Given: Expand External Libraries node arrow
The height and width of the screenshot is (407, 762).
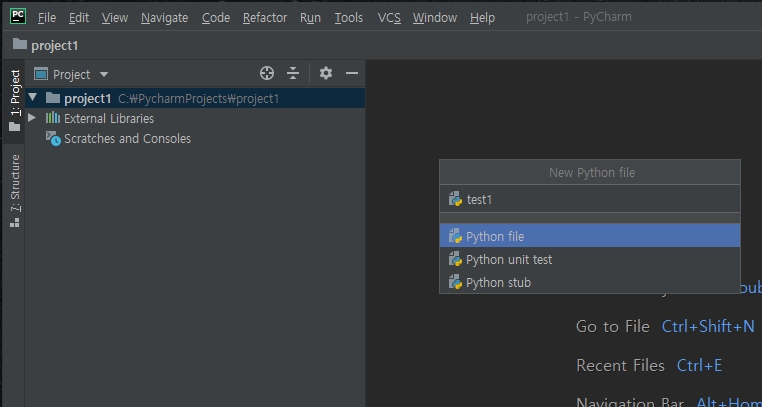Looking at the screenshot, I should [32, 118].
